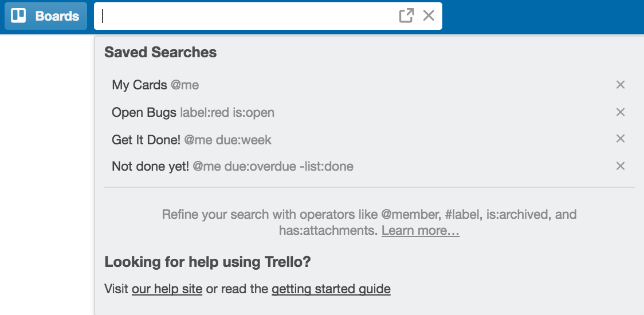
Task: Pick the Not done yet! saved search
Action: tap(232, 167)
